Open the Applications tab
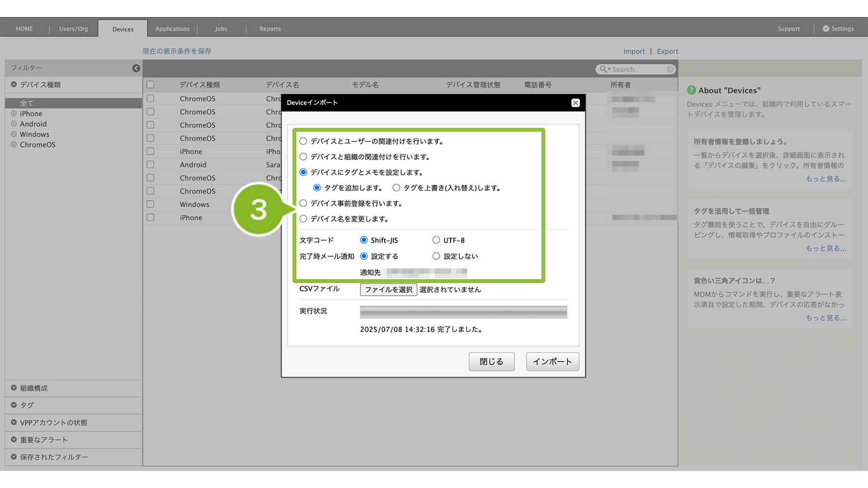This screenshot has width=868, height=488. point(172,29)
